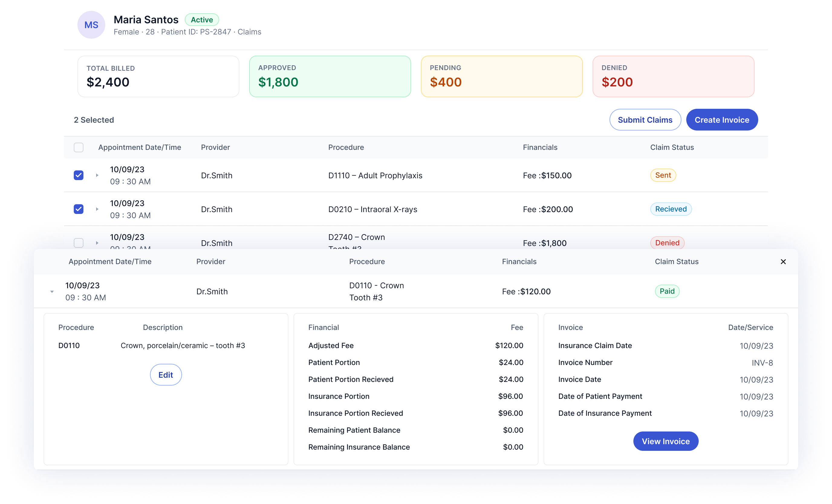Screen dimensions: 832x504
Task: Expand the D0210 Intraoral X-rays row
Action: coord(97,209)
